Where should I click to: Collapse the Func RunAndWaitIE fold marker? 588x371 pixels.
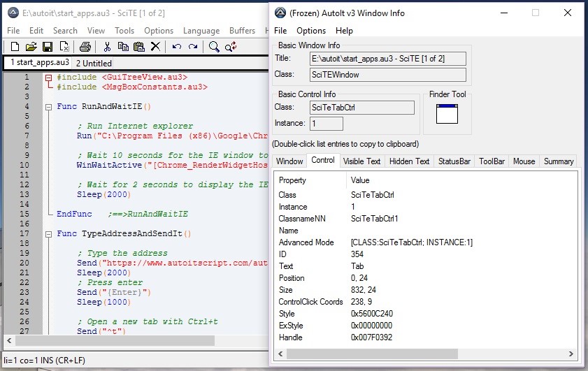48,107
